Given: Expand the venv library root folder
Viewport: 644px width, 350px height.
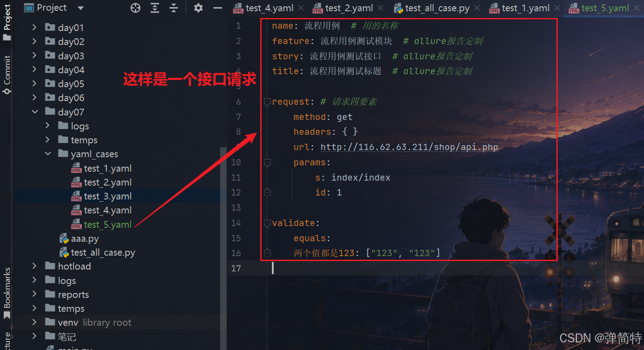Looking at the screenshot, I should tap(35, 322).
